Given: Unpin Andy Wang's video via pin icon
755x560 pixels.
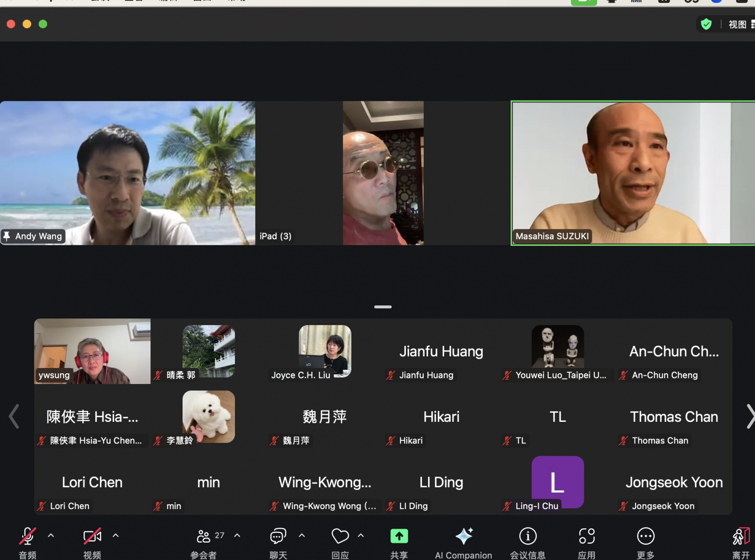Looking at the screenshot, I should [7, 236].
